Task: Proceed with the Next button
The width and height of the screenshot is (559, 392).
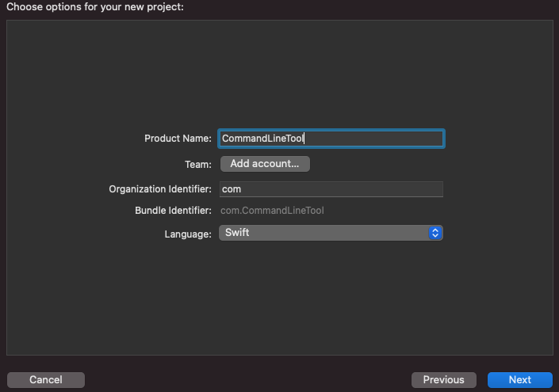Action: pyautogui.click(x=520, y=380)
